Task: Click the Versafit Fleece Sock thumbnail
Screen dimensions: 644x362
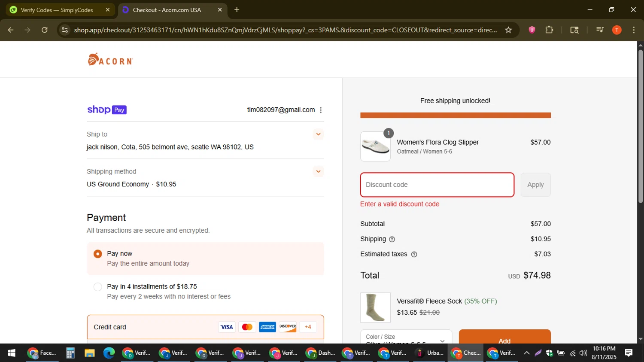Action: [375, 307]
